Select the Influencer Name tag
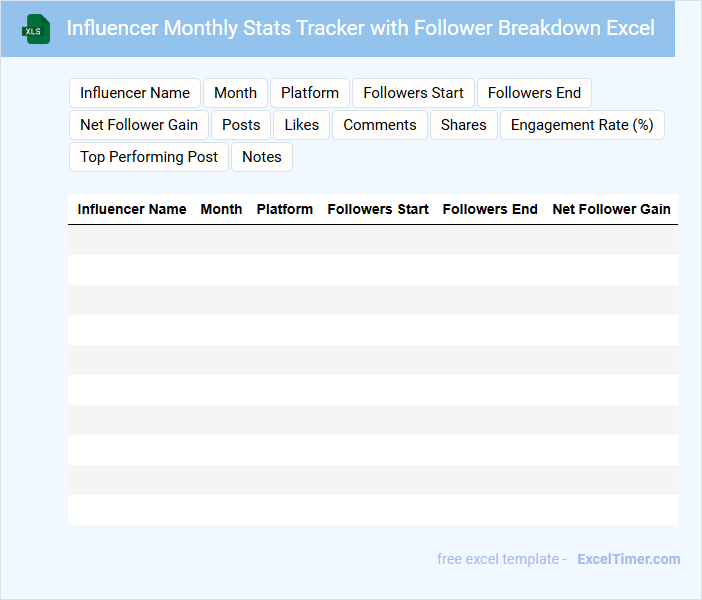 pyautogui.click(x=135, y=93)
